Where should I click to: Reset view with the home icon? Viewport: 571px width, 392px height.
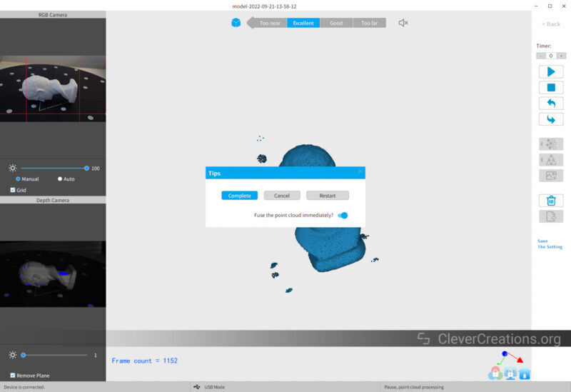coord(525,373)
